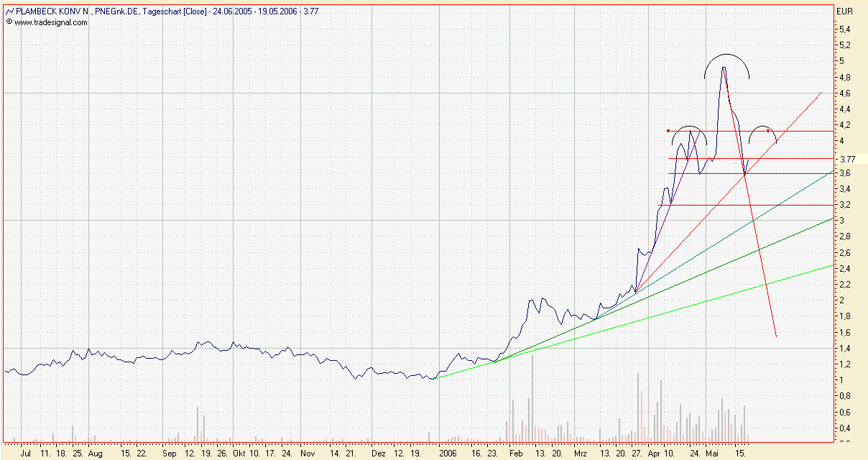Click the 4,8 value on the price axis
Screen dimensions: 868x460
[x=845, y=78]
